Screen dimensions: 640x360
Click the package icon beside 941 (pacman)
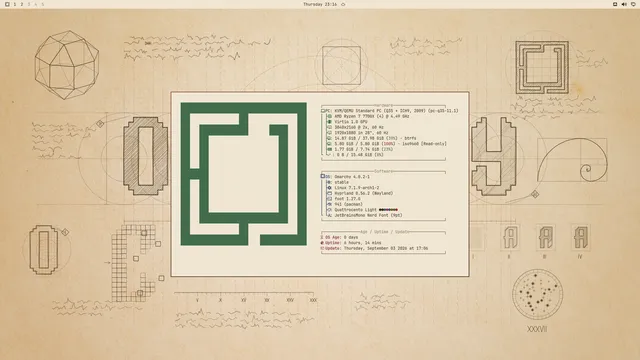[329, 204]
